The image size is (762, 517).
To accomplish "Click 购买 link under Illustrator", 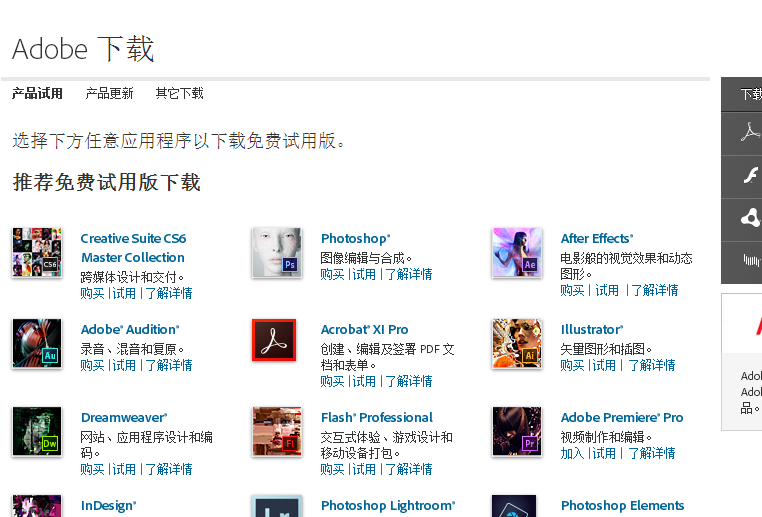I will tap(572, 365).
